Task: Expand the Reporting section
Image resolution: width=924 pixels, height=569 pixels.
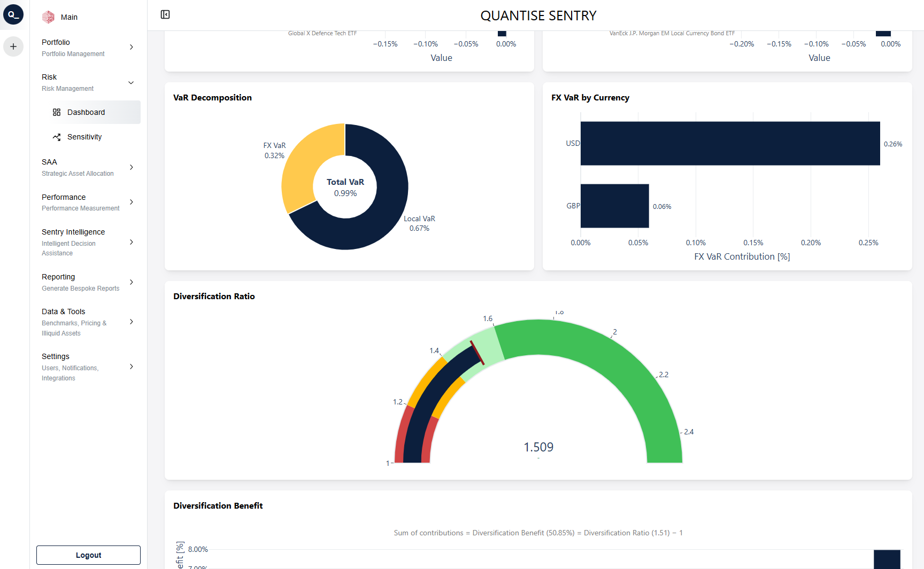Action: (x=132, y=282)
